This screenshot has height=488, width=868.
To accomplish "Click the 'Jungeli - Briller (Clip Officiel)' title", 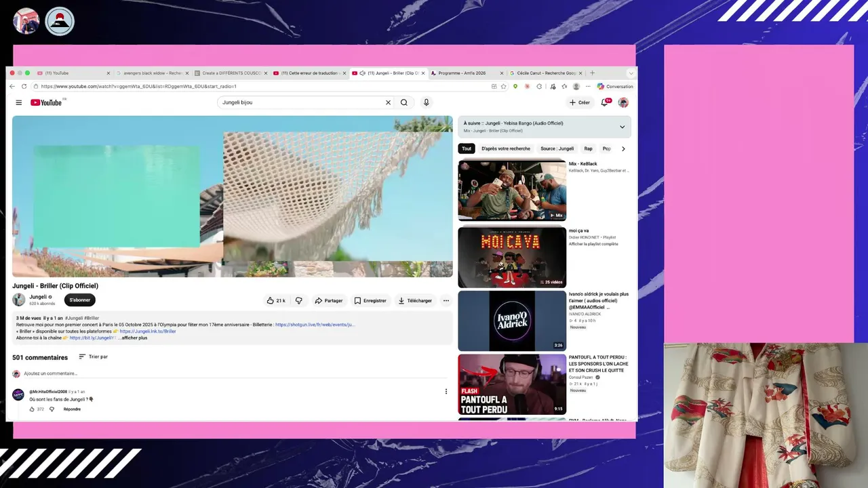I will pos(55,286).
